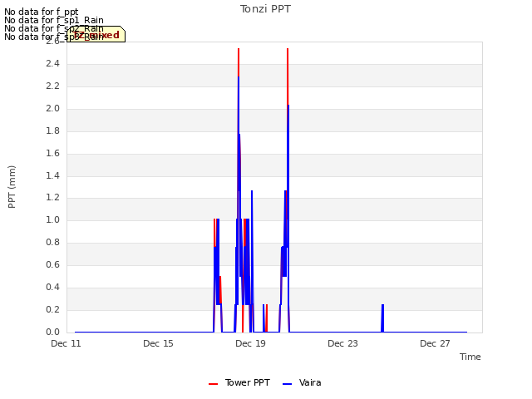Viewport: 532px width, 399px height.
Task: Click the Dec 11 x-axis tick label
Action: 66,343
